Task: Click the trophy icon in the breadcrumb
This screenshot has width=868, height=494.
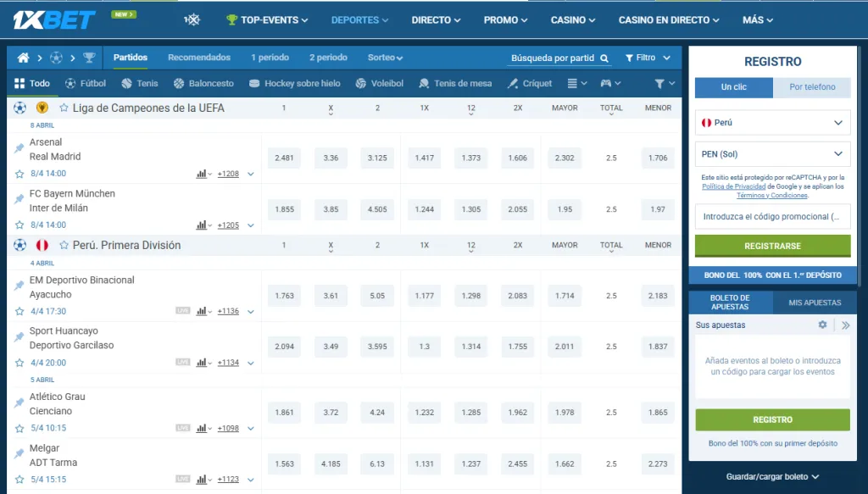Action: coord(89,58)
